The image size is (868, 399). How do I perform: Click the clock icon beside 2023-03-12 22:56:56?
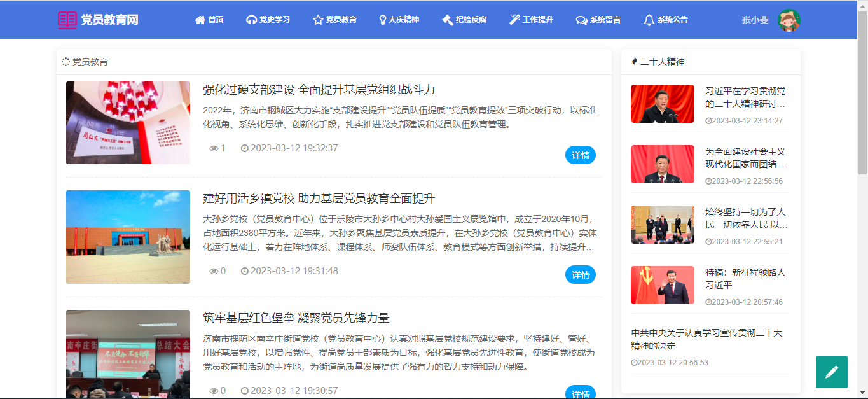(708, 181)
